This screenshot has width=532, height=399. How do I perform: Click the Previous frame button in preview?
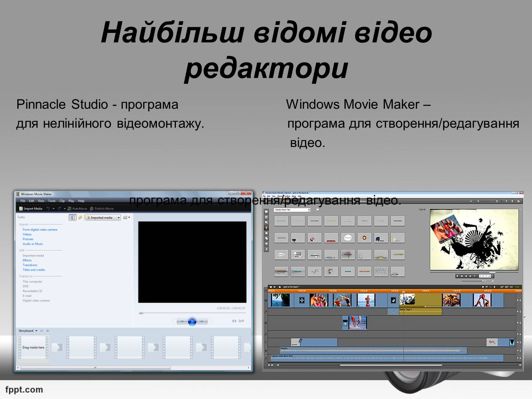click(x=182, y=322)
